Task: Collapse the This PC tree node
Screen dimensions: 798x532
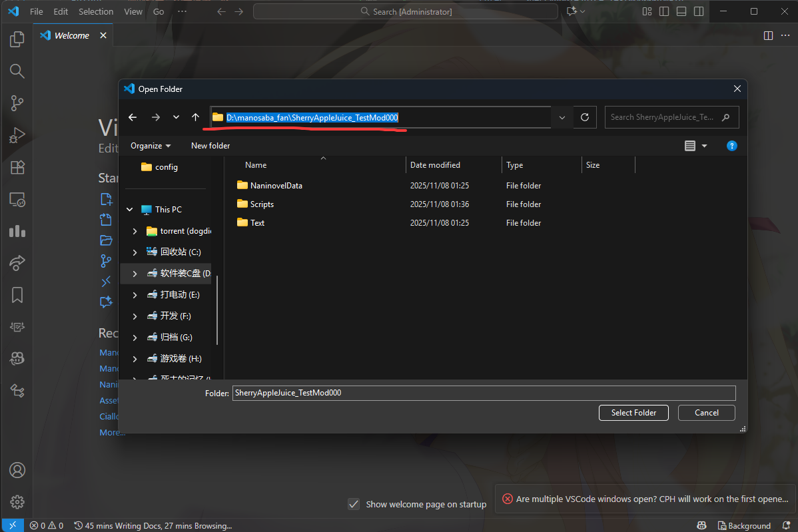Action: coord(130,210)
